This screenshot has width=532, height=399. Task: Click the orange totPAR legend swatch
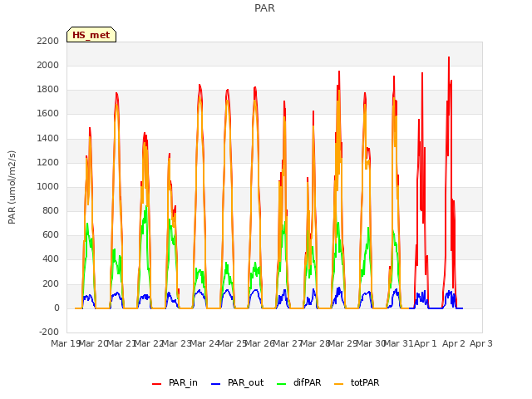pos(338,384)
